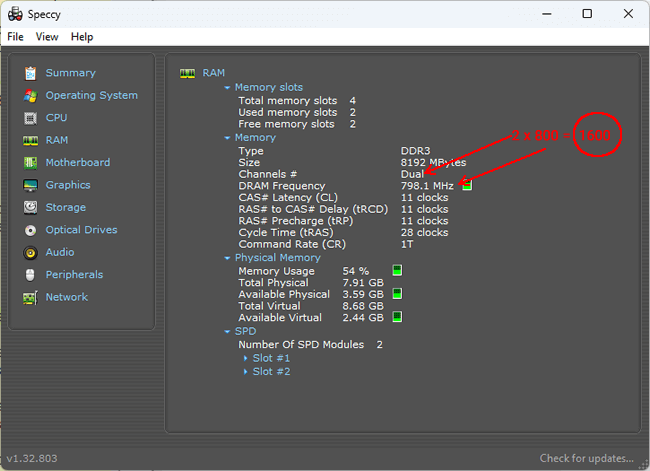The width and height of the screenshot is (650, 471).
Task: Expand Slot #1 details
Action: [245, 358]
